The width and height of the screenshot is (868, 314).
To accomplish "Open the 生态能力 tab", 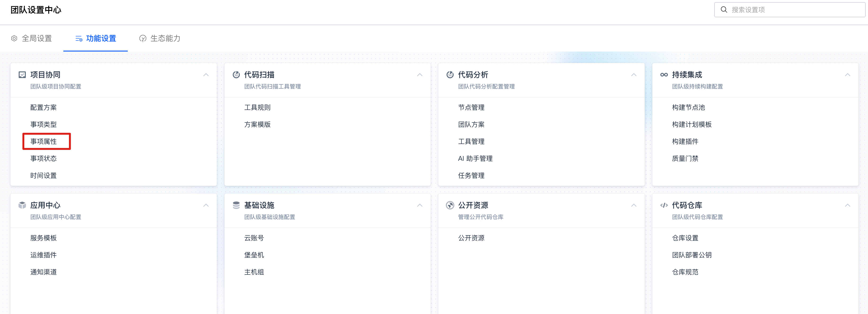I will 160,38.
